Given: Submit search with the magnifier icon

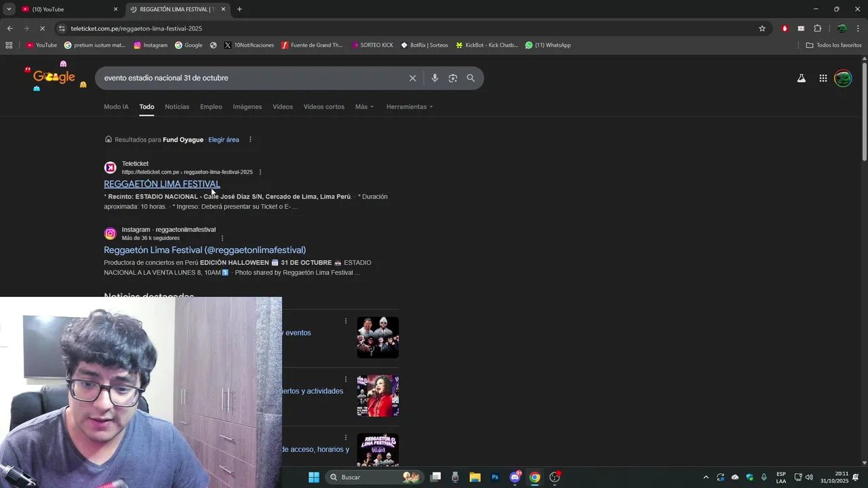Looking at the screenshot, I should (x=471, y=78).
